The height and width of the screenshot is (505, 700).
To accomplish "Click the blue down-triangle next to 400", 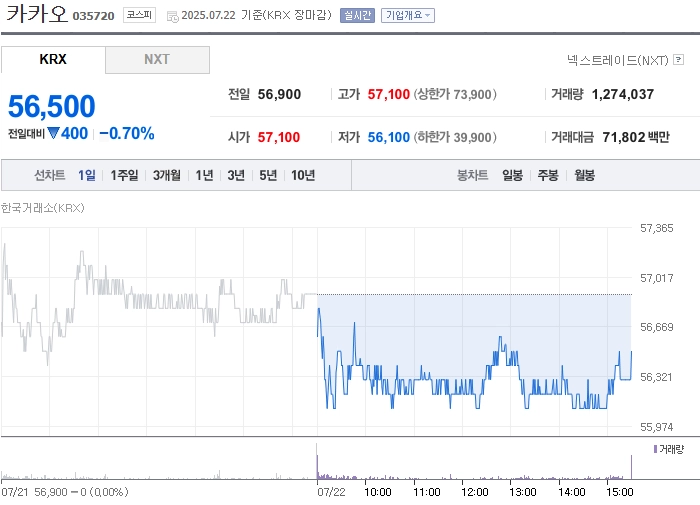I will 54,133.
